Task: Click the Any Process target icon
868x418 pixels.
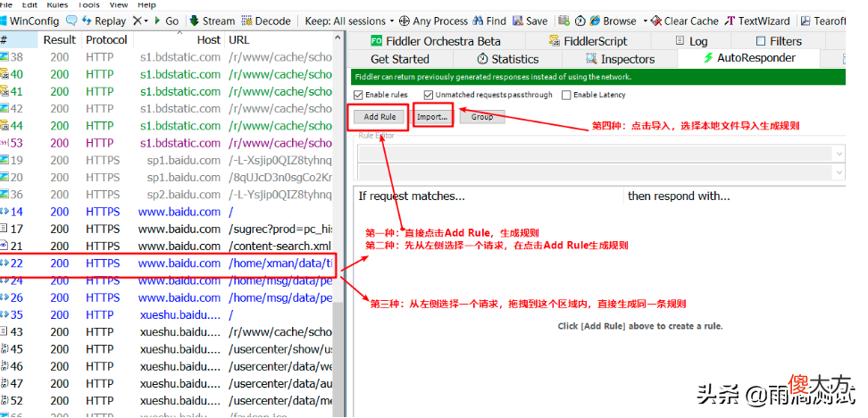Action: [x=405, y=21]
